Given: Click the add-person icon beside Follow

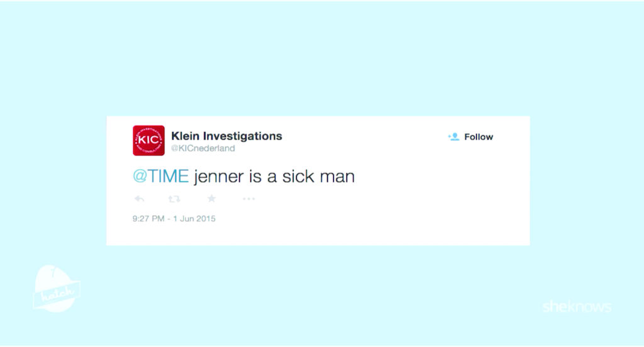Looking at the screenshot, I should pyautogui.click(x=453, y=137).
